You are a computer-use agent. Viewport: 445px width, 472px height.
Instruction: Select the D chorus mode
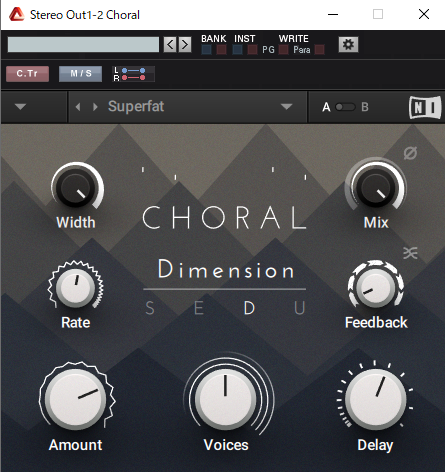click(x=249, y=308)
